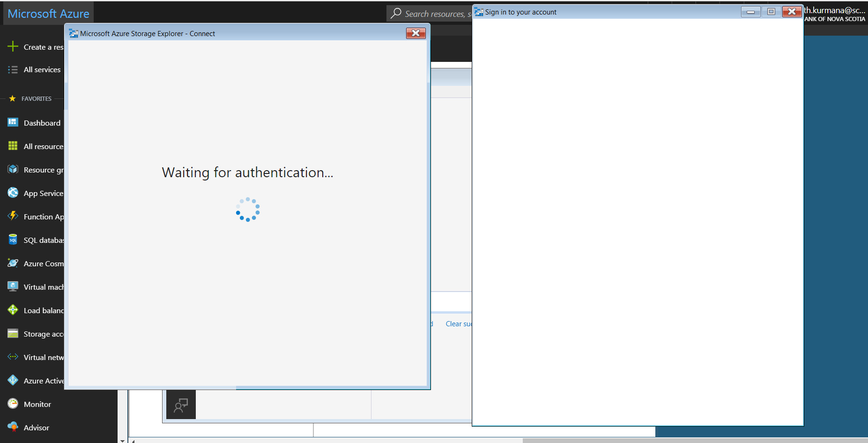The image size is (868, 443).
Task: Open the Azure Cosmos DB planet icon
Action: click(x=13, y=263)
